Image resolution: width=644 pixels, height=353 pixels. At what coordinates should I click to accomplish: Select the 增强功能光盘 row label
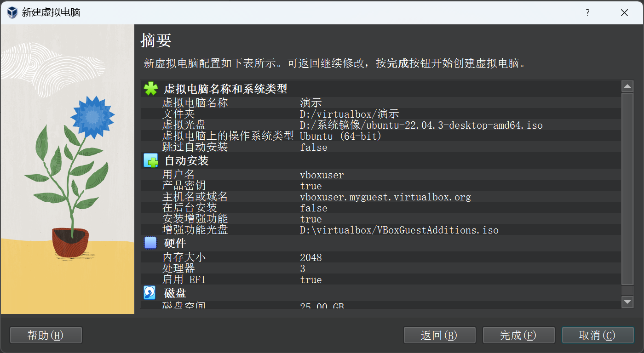(195, 230)
